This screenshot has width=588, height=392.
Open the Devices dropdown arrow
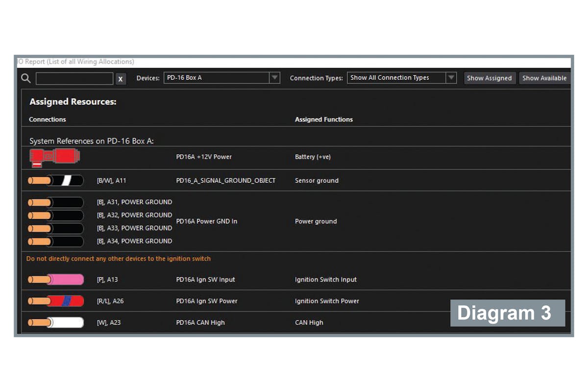tap(275, 78)
